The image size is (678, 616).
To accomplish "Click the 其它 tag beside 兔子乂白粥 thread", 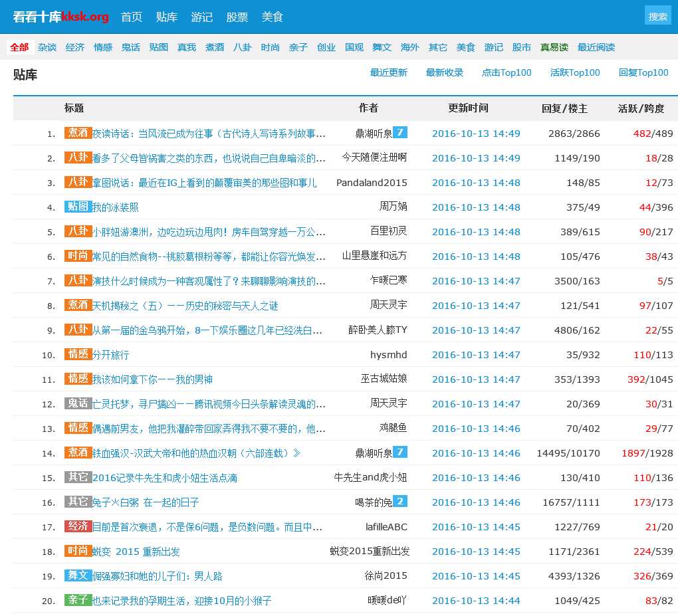I will tap(78, 502).
